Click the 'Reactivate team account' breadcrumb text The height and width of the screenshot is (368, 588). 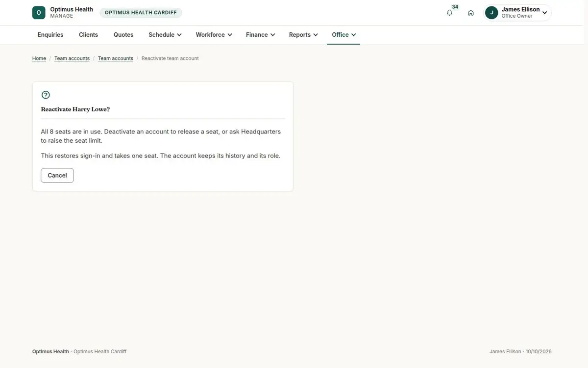click(170, 58)
